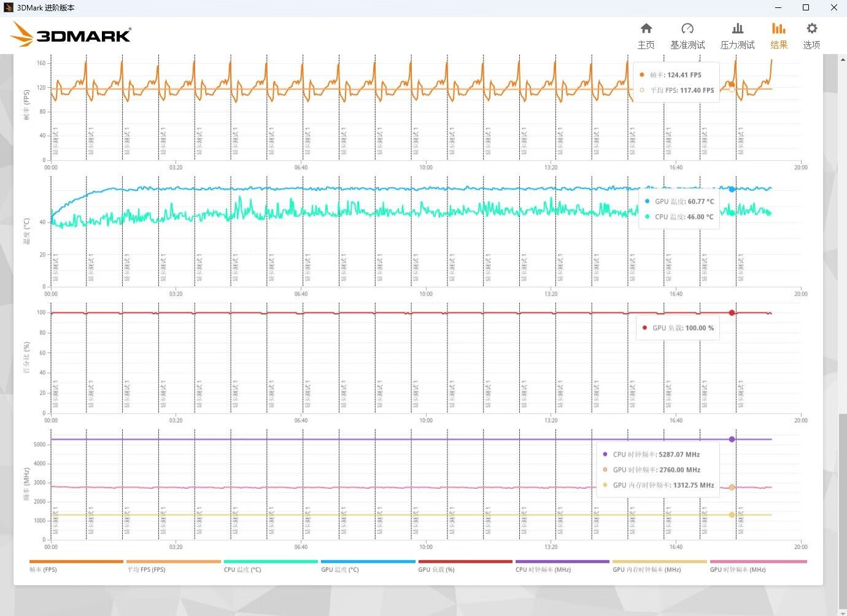Image resolution: width=847 pixels, height=616 pixels.
Task: Click the 3DMark title bar app icon
Action: tap(9, 7)
